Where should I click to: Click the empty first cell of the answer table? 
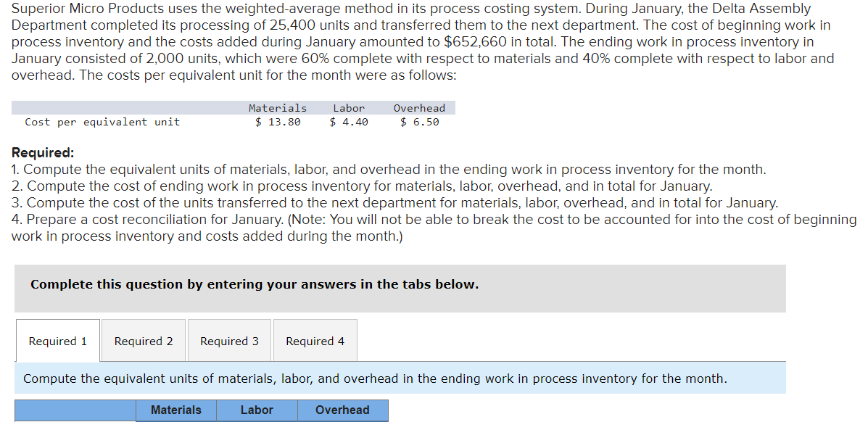[x=74, y=410]
